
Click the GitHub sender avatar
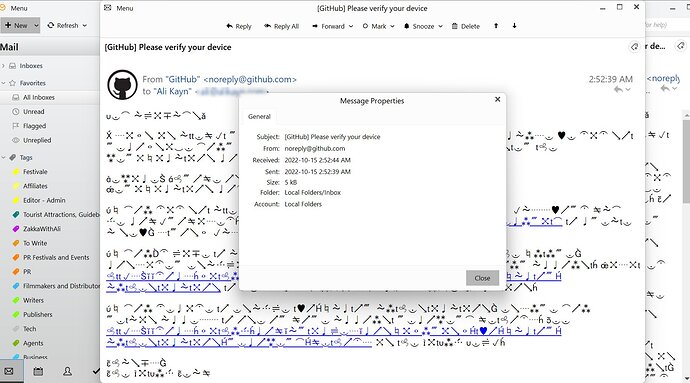click(x=122, y=85)
